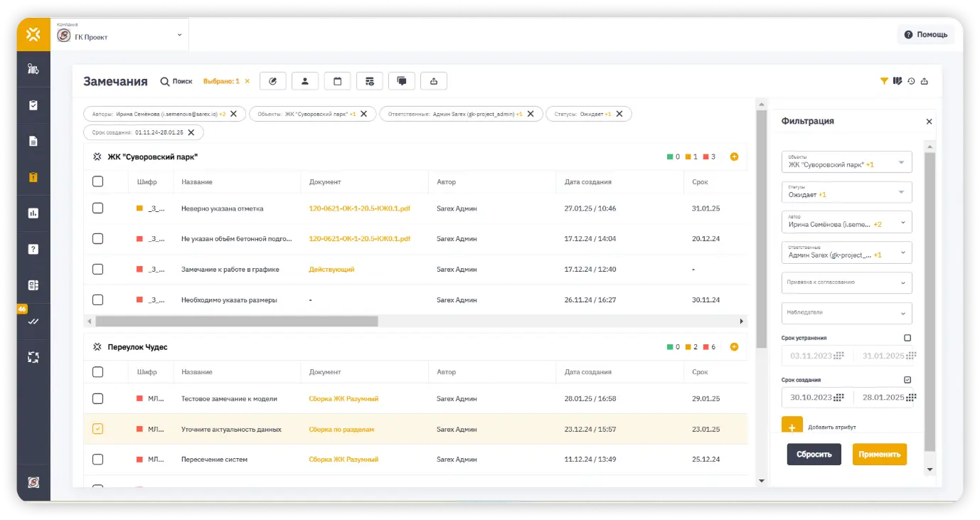Sort by the 'Дата создания' column header
The image size is (980, 520).
point(587,182)
